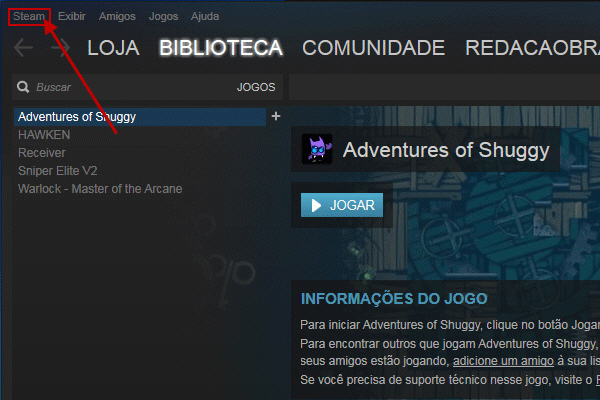Click the search magnifier icon
This screenshot has width=600, height=400.
pos(23,87)
